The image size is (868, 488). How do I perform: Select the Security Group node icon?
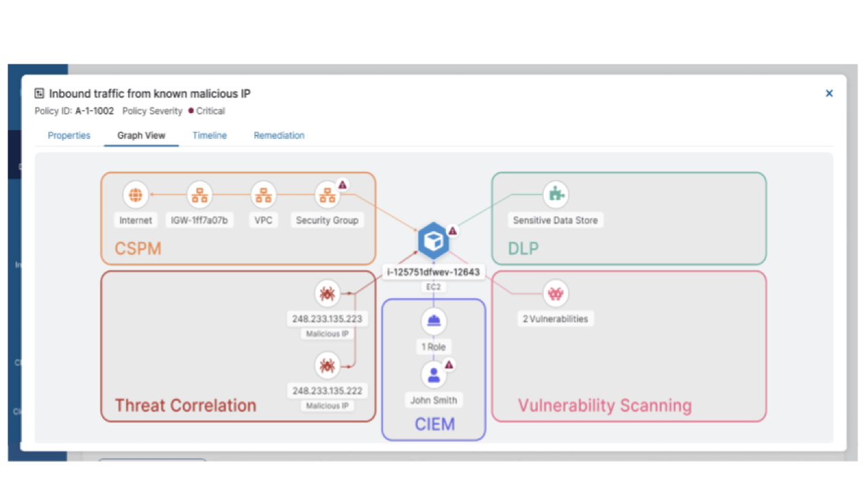point(327,195)
